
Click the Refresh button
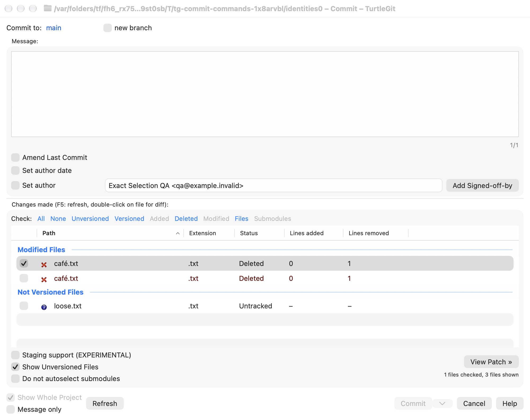[x=105, y=404]
